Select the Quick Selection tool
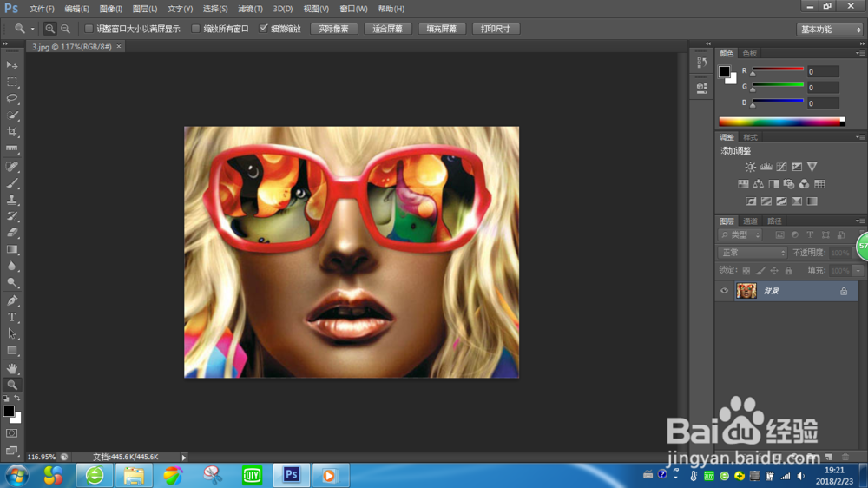 point(11,115)
